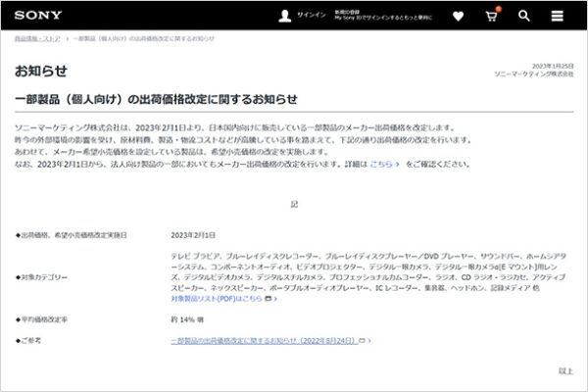The width and height of the screenshot is (588, 392).
Task: Open the search magnifier icon
Action: (524, 16)
